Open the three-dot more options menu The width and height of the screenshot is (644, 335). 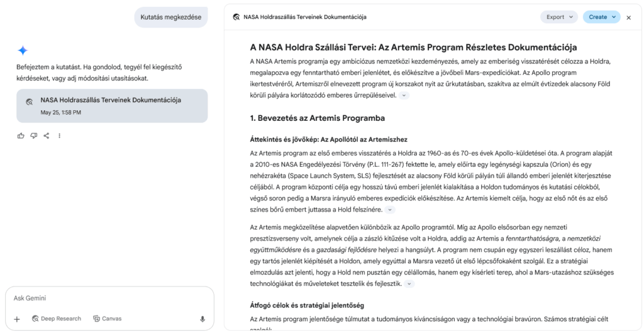(60, 135)
